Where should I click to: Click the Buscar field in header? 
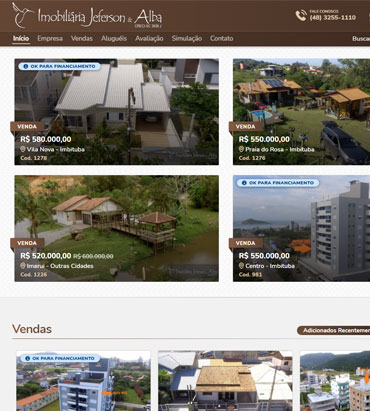[x=361, y=39]
